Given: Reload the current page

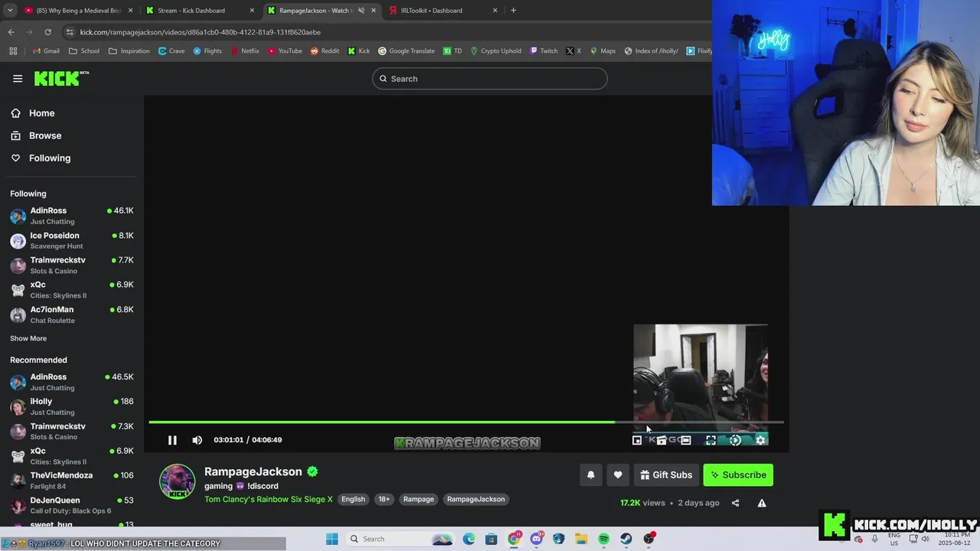Looking at the screenshot, I should tap(47, 32).
